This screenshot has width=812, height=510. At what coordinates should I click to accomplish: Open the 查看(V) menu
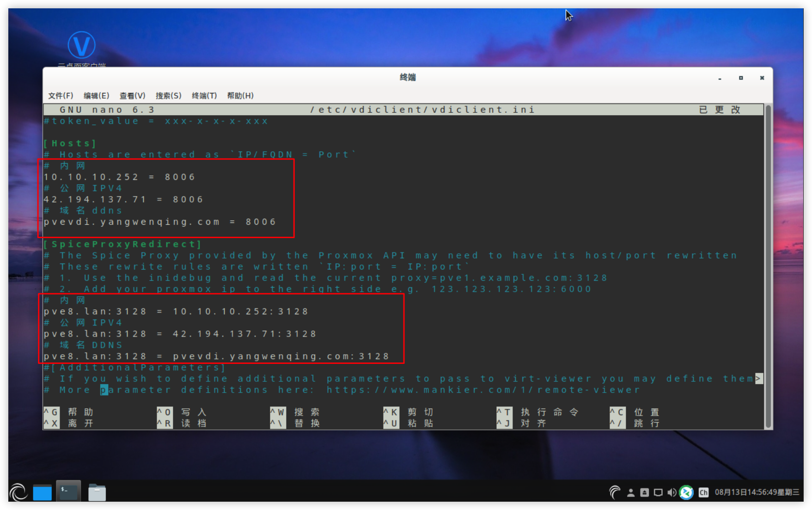(x=132, y=96)
